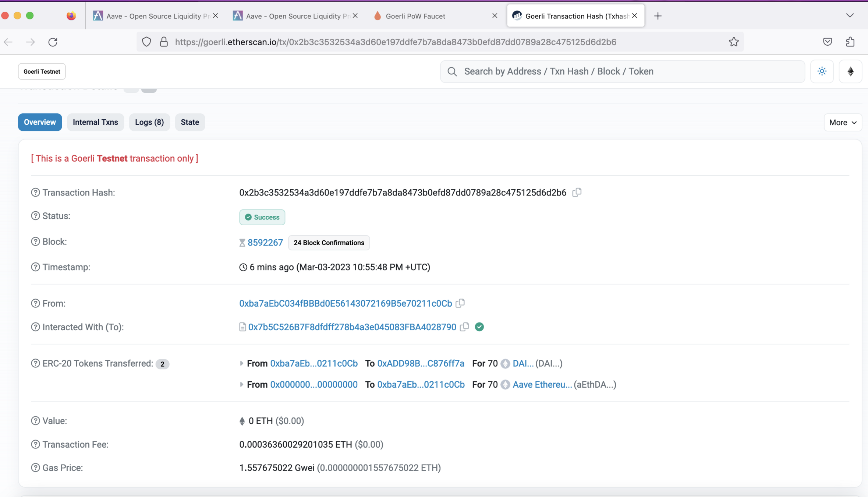
Task: Reload the current page
Action: [x=53, y=42]
